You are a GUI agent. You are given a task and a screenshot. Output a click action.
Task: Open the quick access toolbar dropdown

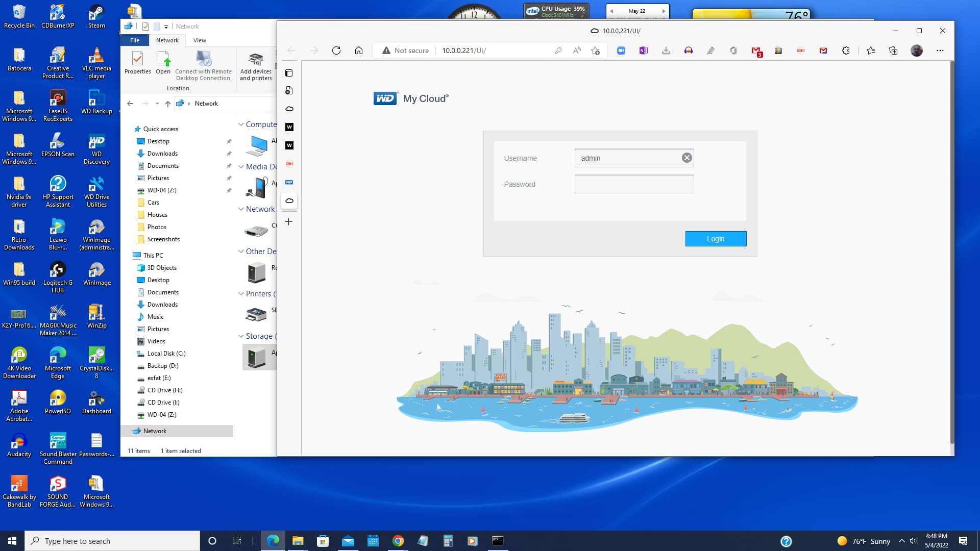[x=166, y=27]
